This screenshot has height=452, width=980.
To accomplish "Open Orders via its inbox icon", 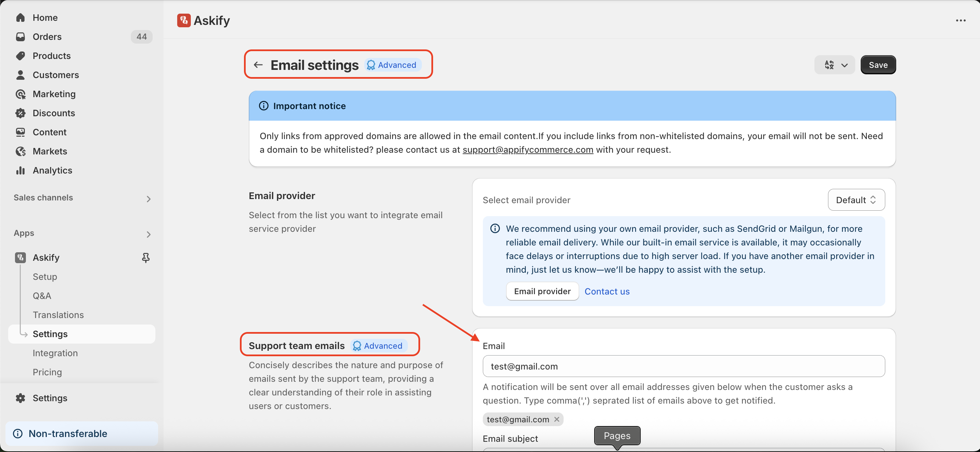I will point(20,36).
